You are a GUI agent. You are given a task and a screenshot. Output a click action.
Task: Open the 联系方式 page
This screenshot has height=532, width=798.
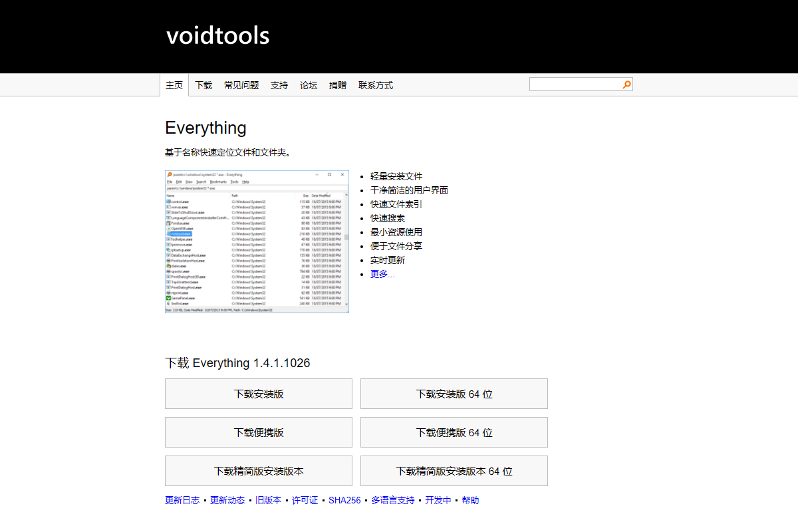[x=375, y=84]
